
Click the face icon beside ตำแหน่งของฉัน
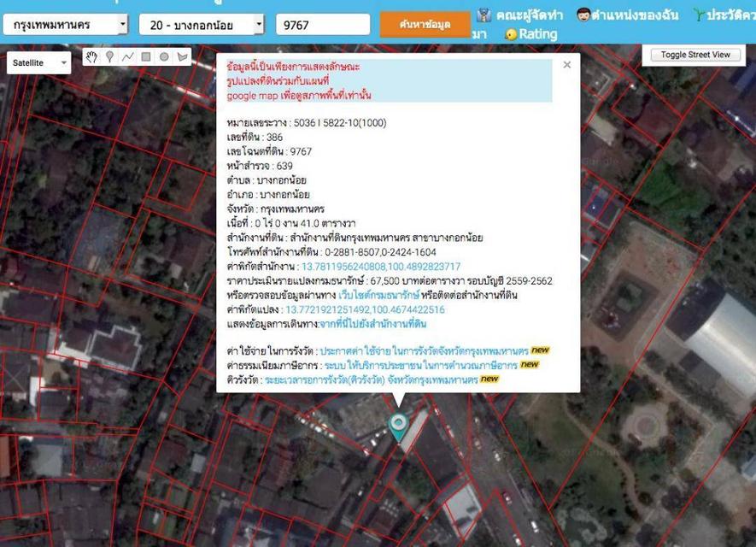point(583,15)
